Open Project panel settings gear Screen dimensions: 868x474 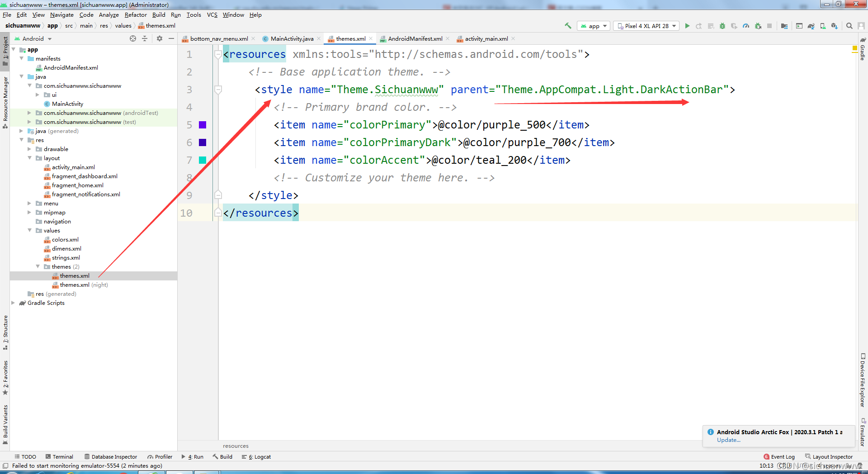pos(159,38)
